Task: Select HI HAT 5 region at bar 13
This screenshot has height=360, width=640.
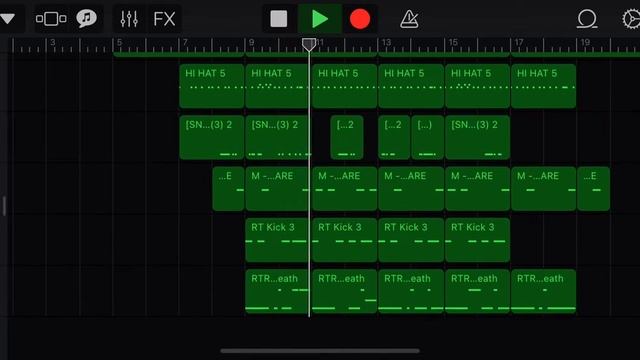Action: [x=411, y=86]
